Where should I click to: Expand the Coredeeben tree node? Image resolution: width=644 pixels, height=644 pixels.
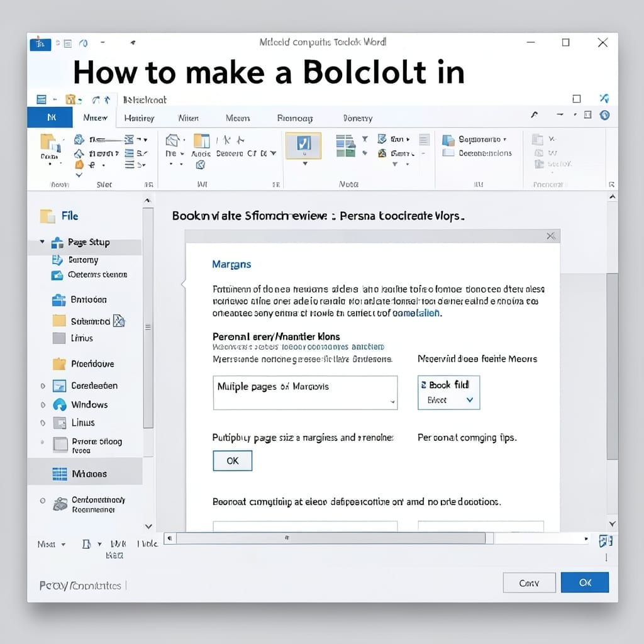[43, 386]
